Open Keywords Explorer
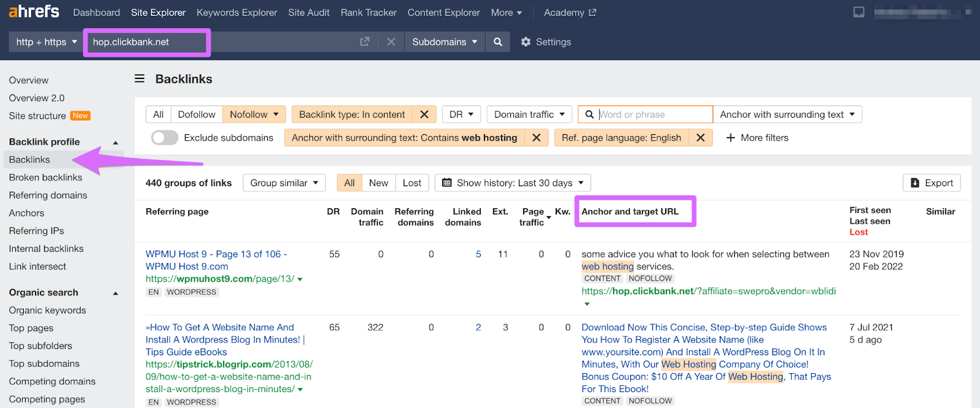Image resolution: width=980 pixels, height=408 pixels. coord(237,12)
